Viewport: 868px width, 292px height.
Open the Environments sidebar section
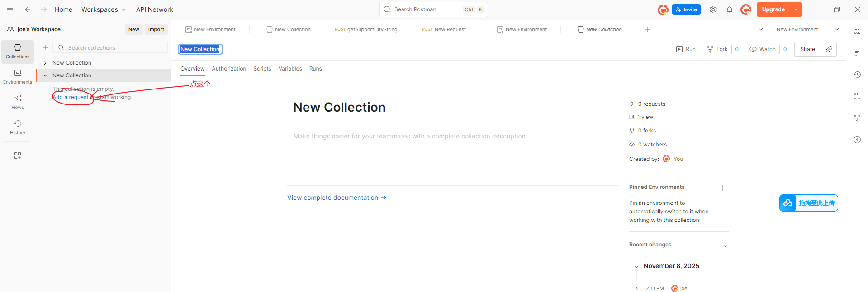[x=18, y=77]
